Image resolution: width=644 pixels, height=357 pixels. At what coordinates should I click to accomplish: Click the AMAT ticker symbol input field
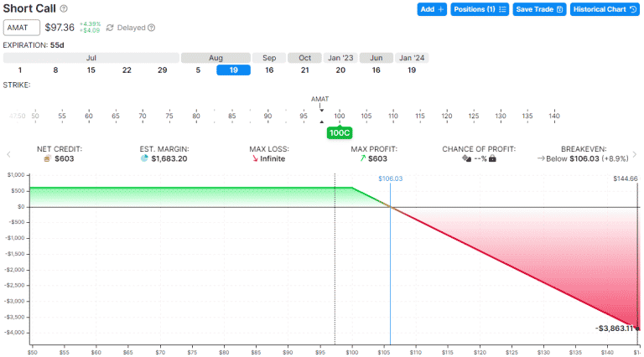[21, 28]
